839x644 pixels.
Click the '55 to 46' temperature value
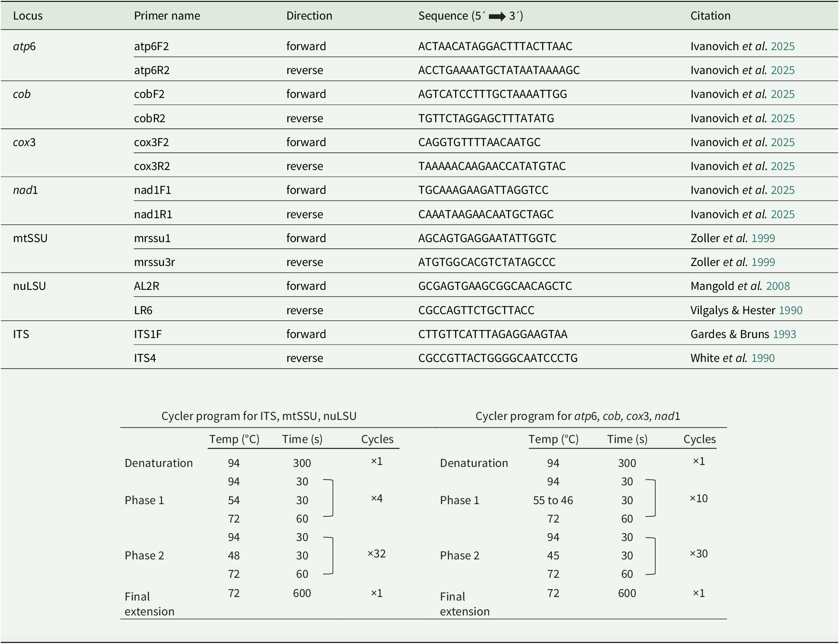point(553,500)
